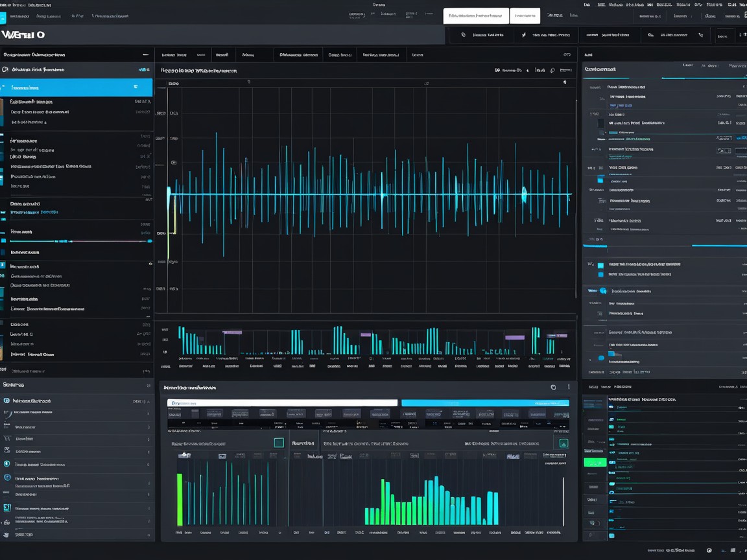The height and width of the screenshot is (560, 747).
Task: Click the widest purple clip in the mini timeline
Action: pos(514,338)
